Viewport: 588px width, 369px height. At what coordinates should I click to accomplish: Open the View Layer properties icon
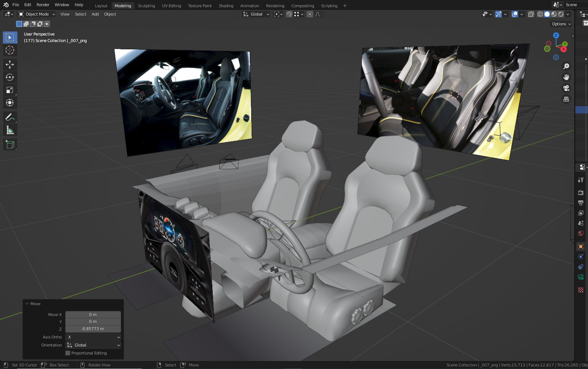coord(581,213)
